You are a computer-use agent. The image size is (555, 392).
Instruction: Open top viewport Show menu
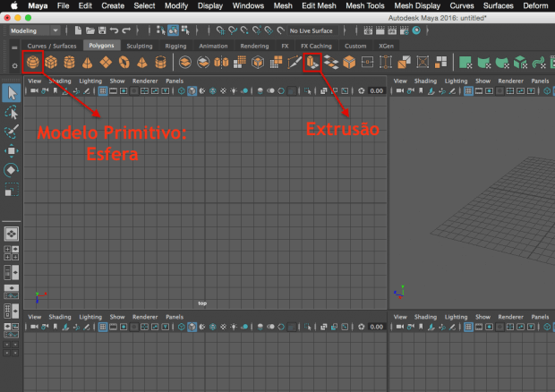[117, 81]
